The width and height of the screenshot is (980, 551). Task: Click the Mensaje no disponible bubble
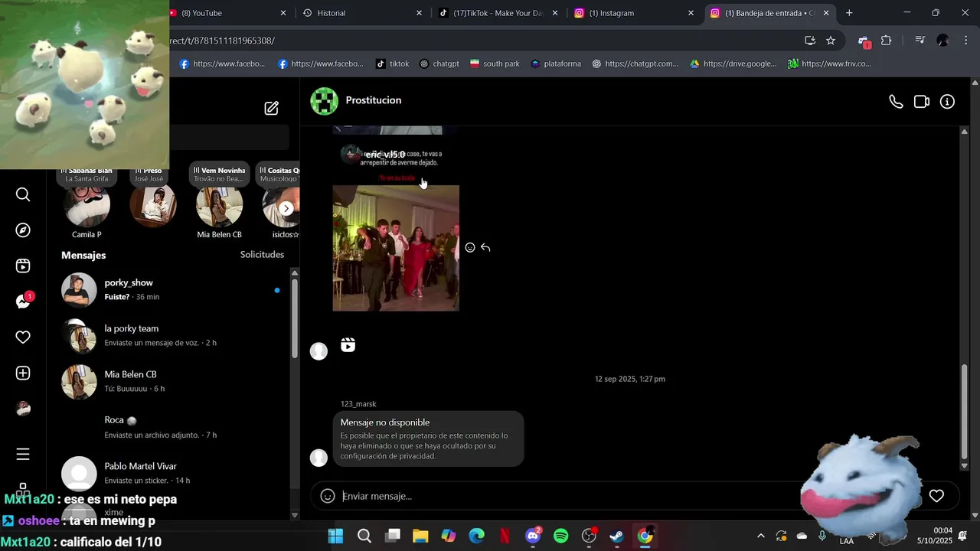pos(429,439)
